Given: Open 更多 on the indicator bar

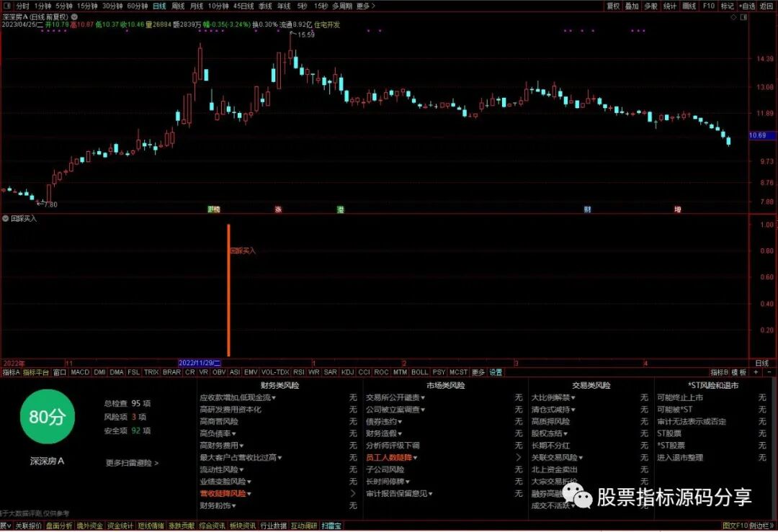Looking at the screenshot, I should point(478,372).
